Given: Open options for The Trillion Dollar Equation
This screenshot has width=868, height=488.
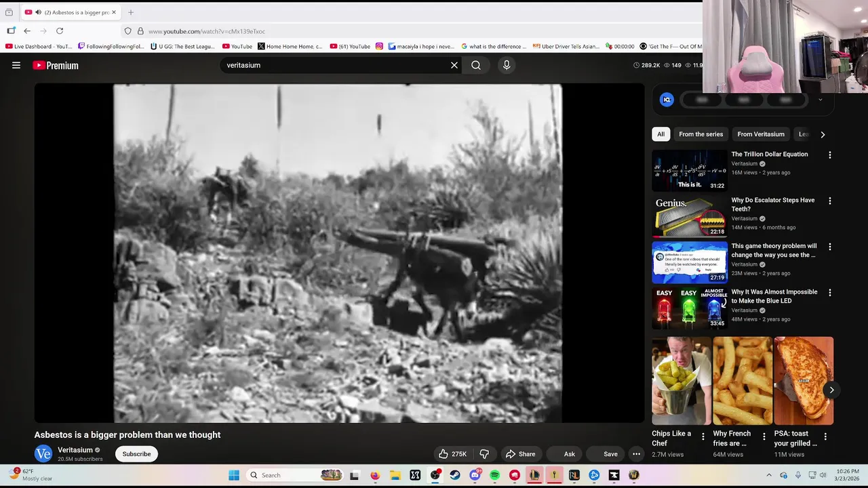Looking at the screenshot, I should point(830,155).
